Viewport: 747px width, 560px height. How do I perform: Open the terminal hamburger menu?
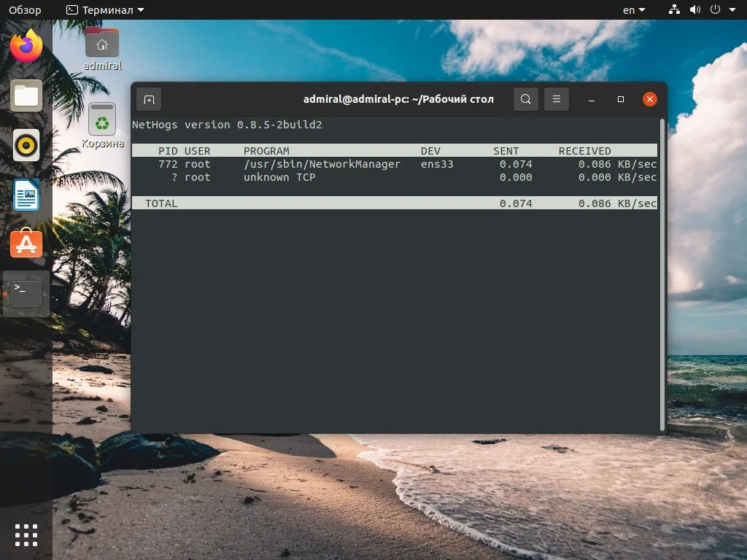[557, 98]
